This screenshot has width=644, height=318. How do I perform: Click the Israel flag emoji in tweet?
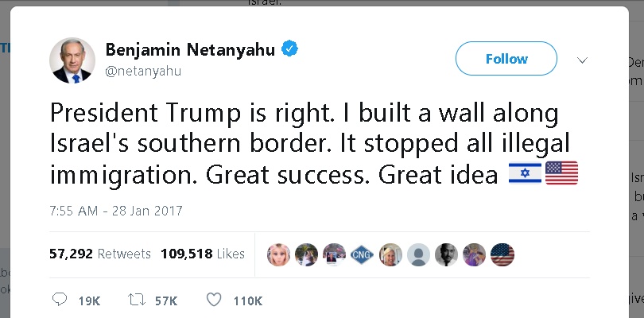click(525, 173)
